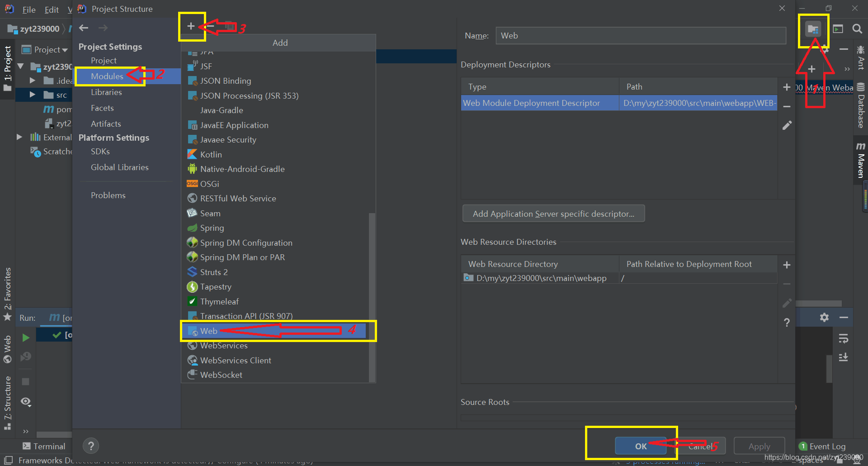Toggle the eye icon in Run panel

pyautogui.click(x=26, y=402)
